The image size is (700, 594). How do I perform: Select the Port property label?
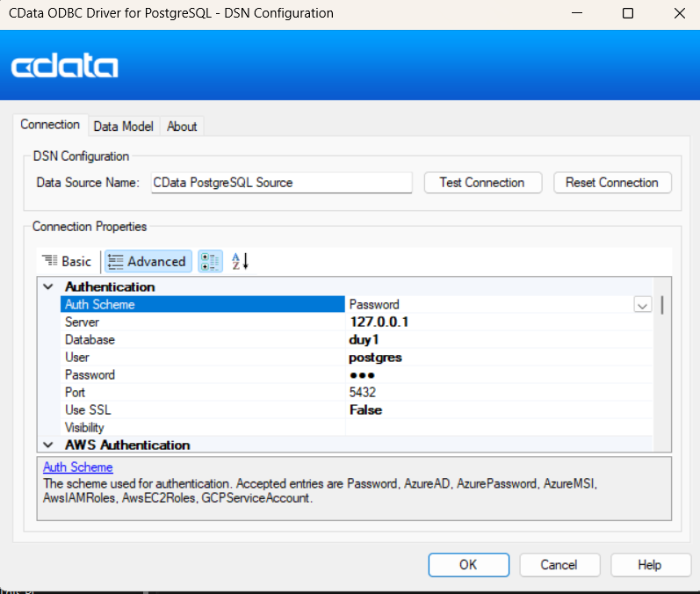75,393
